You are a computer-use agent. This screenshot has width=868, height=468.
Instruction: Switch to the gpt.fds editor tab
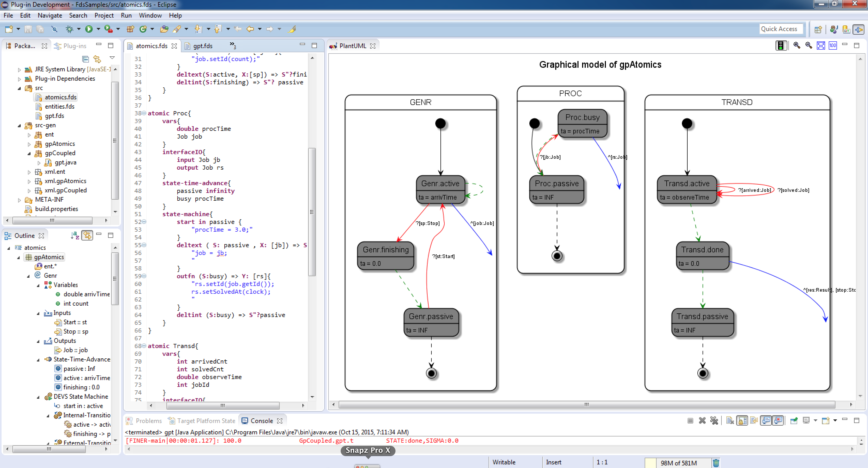click(x=203, y=46)
